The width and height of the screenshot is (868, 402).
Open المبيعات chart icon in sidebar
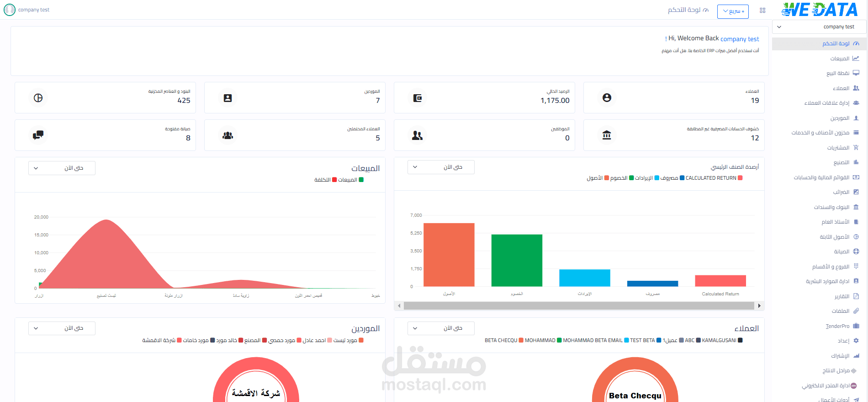856,59
